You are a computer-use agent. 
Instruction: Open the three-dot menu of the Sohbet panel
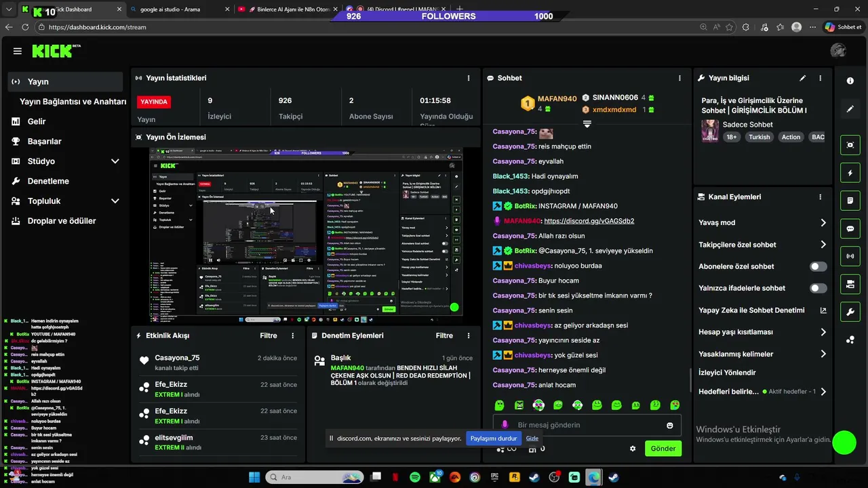point(679,78)
